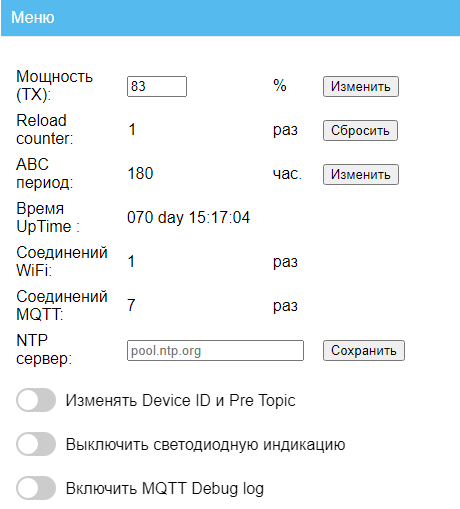Open the Меню header bar
Screen dimensions: 460x509
point(230,18)
